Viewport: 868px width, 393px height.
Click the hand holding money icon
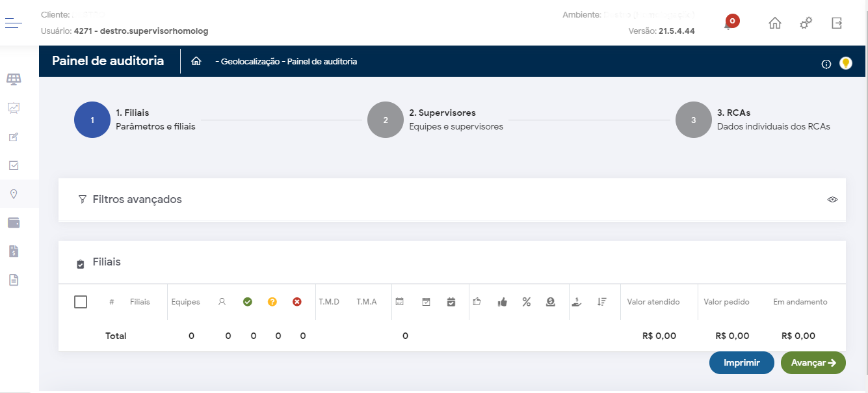tap(577, 302)
